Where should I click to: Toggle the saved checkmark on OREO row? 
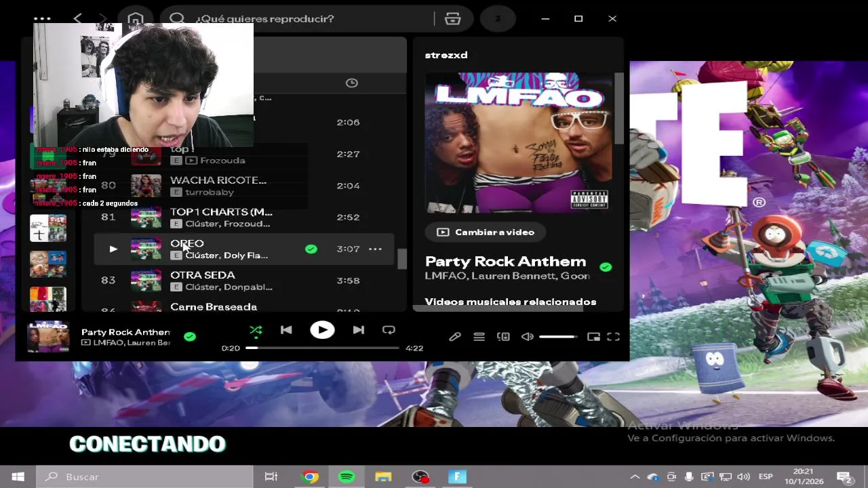pyautogui.click(x=311, y=249)
